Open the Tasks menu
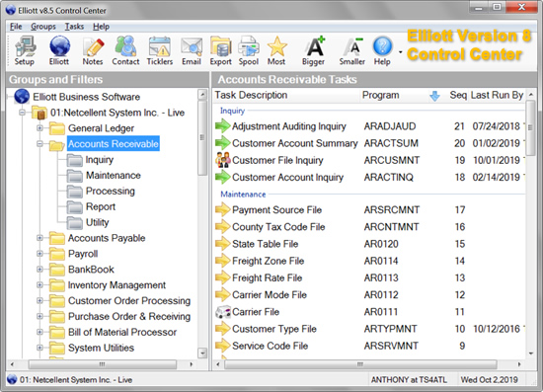The height and width of the screenshot is (392, 543). (74, 27)
